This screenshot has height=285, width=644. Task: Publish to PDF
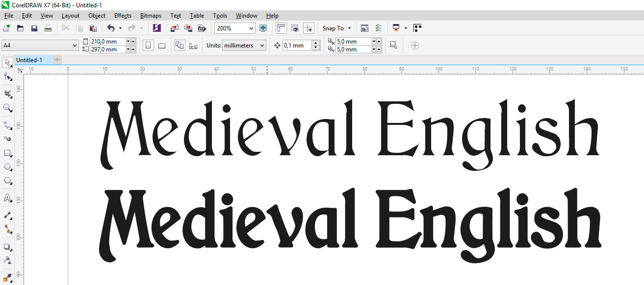201,28
